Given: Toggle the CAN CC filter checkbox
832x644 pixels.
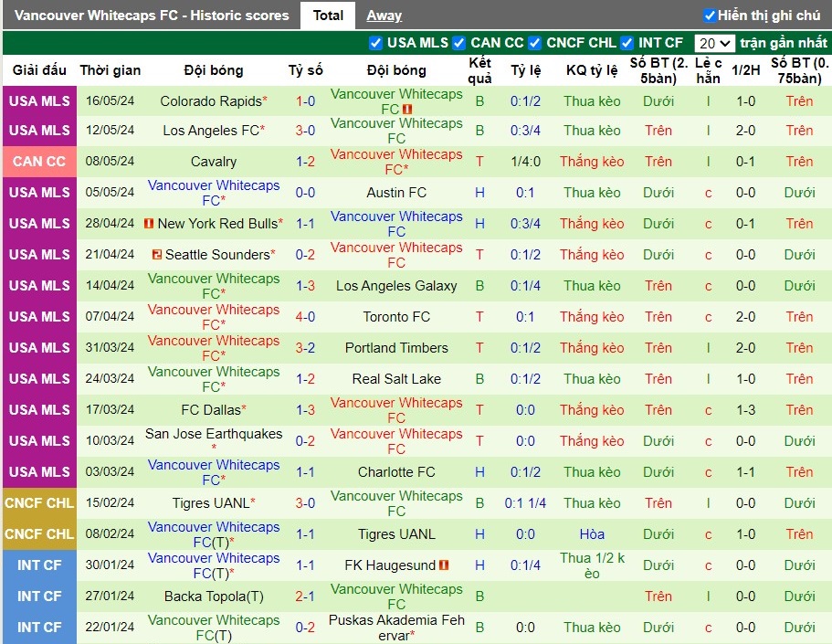Looking at the screenshot, I should pos(459,42).
